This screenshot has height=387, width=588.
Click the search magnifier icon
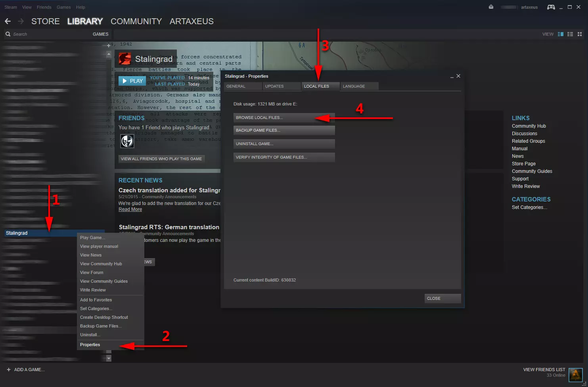(x=8, y=34)
